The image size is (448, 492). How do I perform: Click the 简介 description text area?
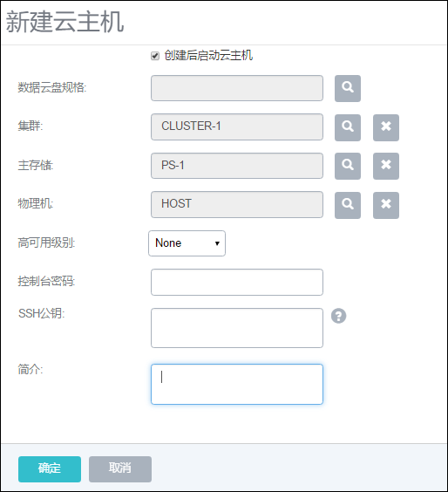[237, 384]
